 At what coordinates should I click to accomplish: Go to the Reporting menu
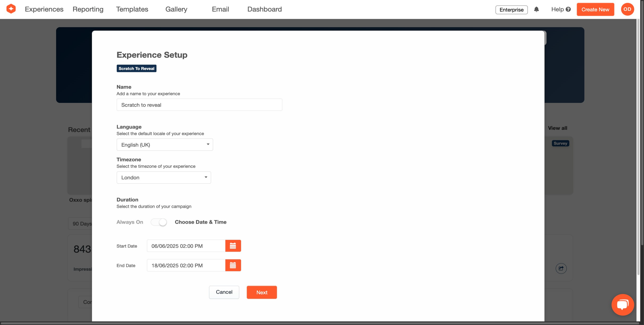click(88, 9)
